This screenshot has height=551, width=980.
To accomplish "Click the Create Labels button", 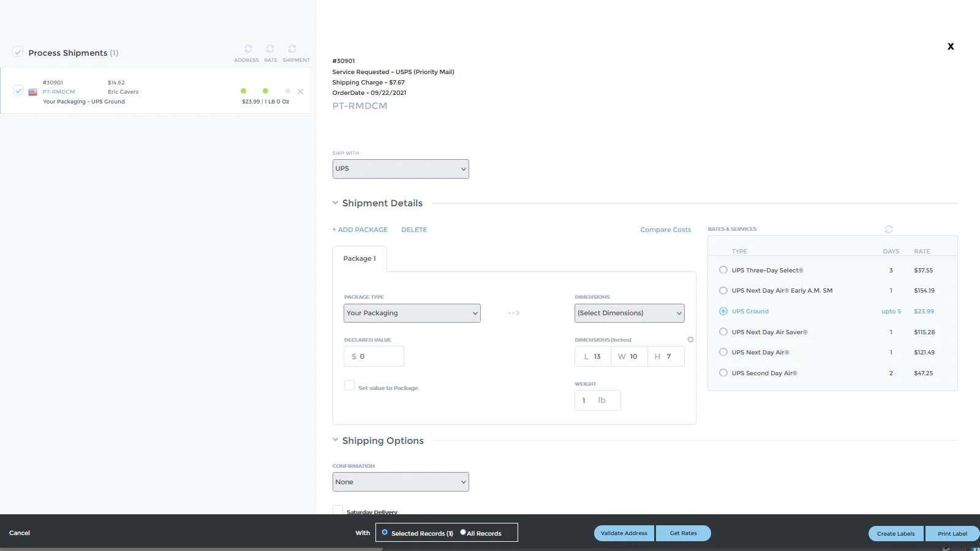I will [x=895, y=534].
